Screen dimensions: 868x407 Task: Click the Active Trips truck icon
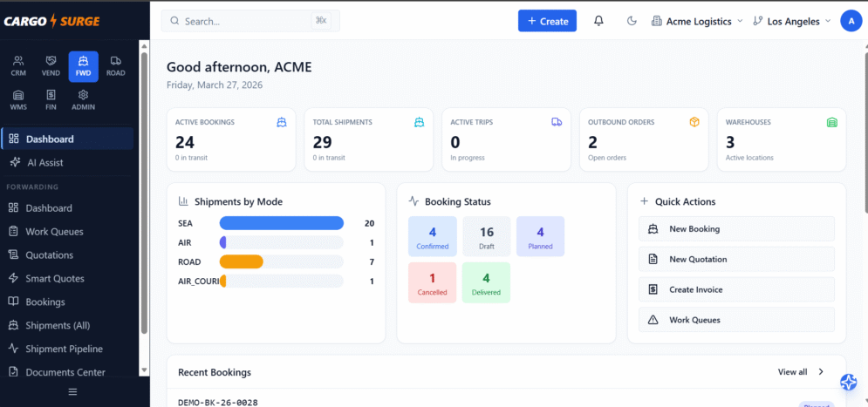pyautogui.click(x=557, y=122)
